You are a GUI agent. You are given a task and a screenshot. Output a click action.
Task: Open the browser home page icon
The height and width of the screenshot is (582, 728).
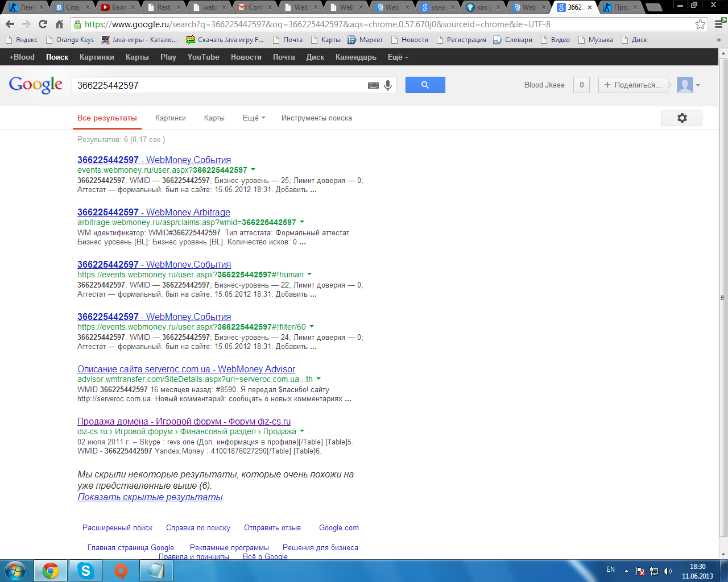[59, 24]
